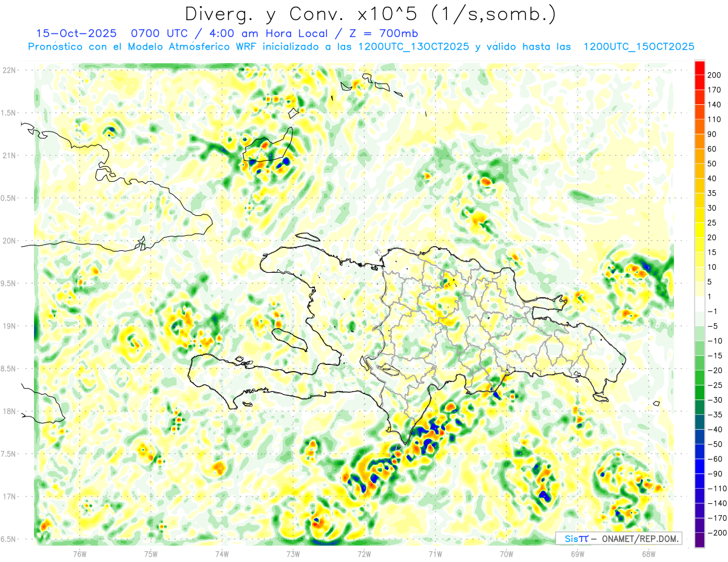The width and height of the screenshot is (728, 562).
Task: Click the 140 value on the color scale
Action: [x=714, y=104]
